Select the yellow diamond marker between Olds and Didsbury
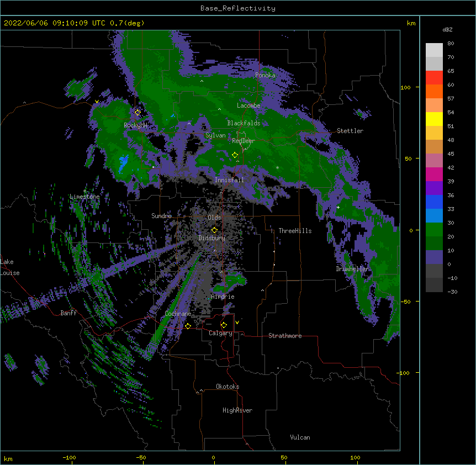Image resolution: width=476 pixels, height=465 pixels. (x=214, y=230)
